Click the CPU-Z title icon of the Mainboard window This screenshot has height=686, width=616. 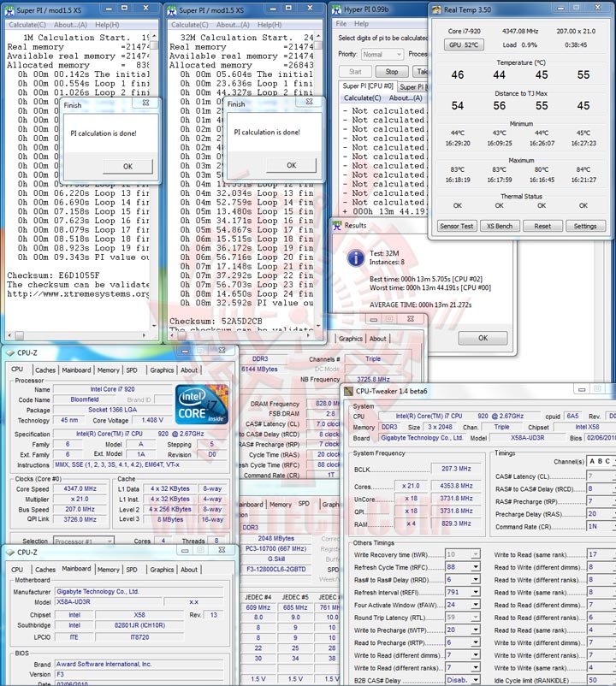(10, 552)
